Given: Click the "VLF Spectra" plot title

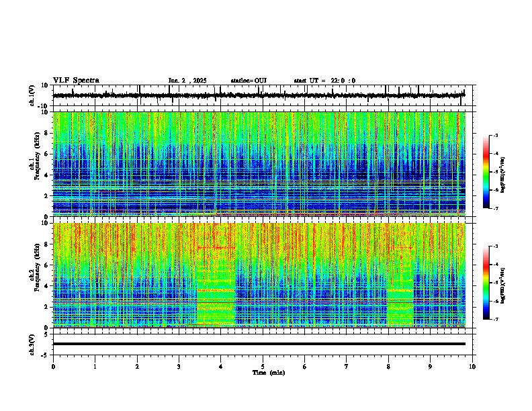Looking at the screenshot, I should 76,81.
